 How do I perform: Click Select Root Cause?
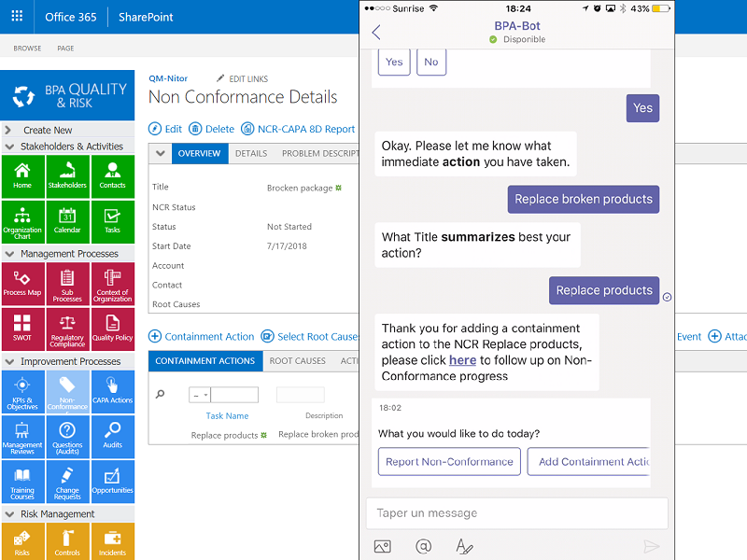tap(310, 336)
